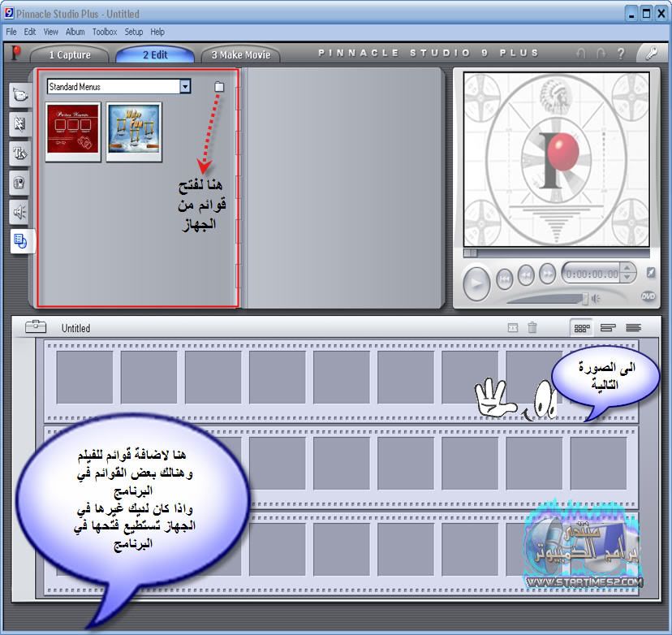Open help via the question mark icon
The height and width of the screenshot is (635, 672).
[x=621, y=53]
